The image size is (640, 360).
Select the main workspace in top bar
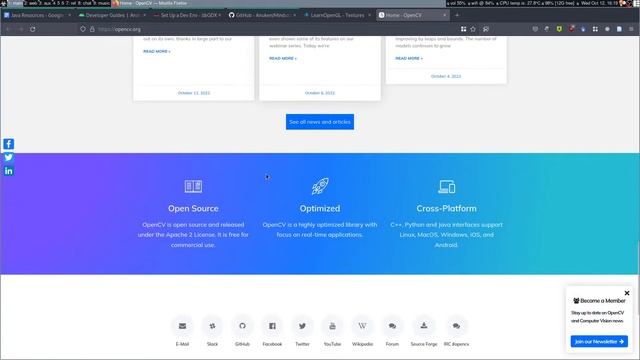[x=16, y=3]
